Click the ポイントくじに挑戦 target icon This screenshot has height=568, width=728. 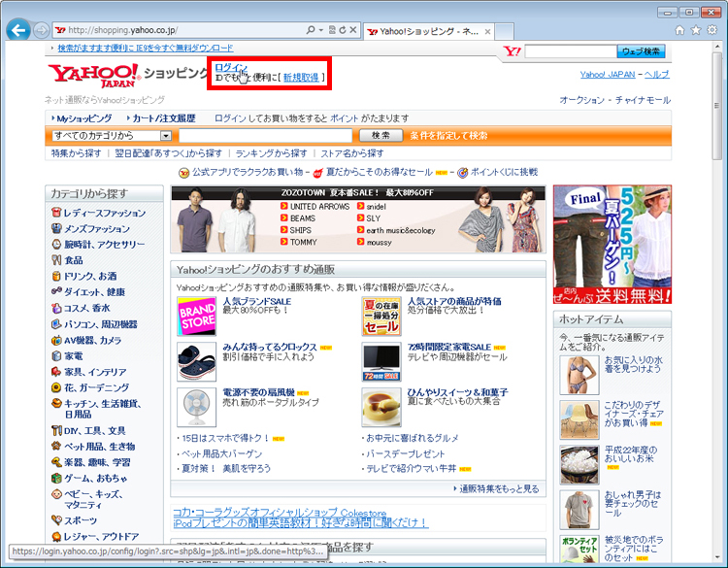click(x=462, y=173)
